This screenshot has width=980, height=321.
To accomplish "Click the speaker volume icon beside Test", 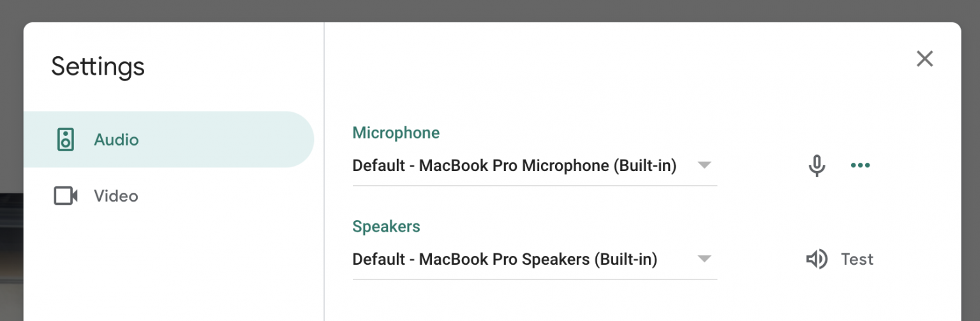I will tap(817, 259).
